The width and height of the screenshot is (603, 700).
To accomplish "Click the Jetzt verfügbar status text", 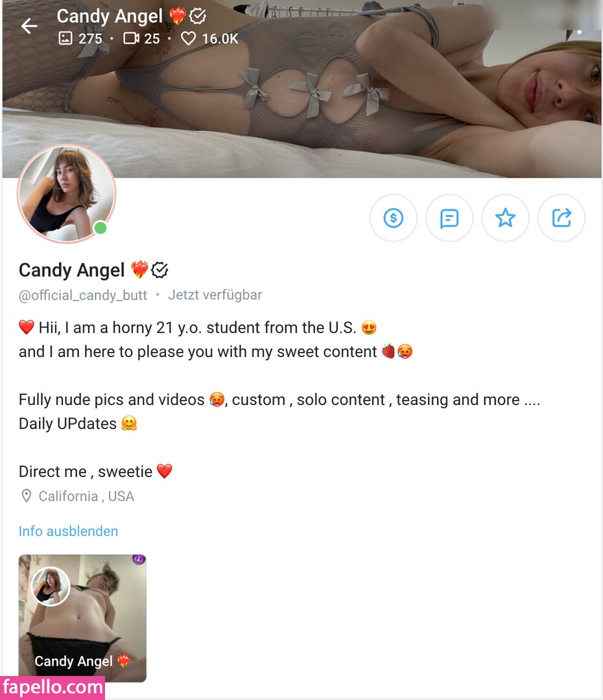I will pyautogui.click(x=215, y=295).
